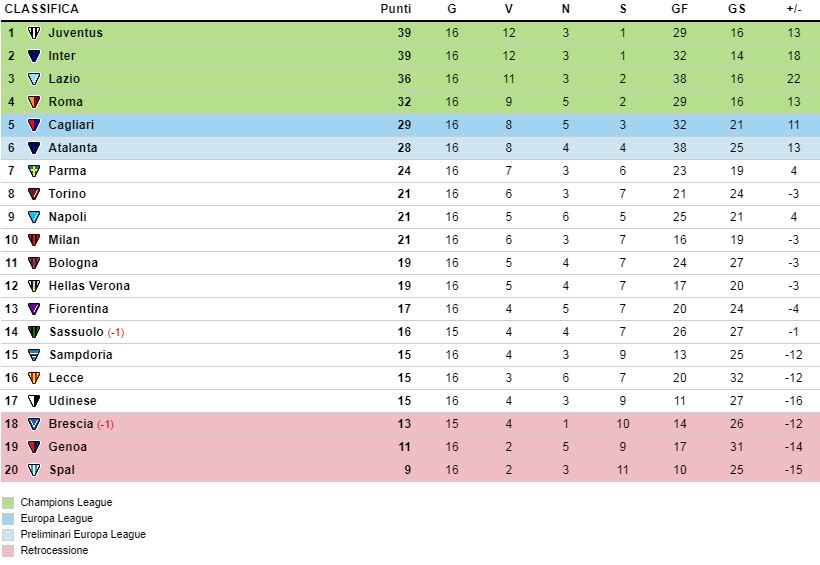This screenshot has height=565, width=820.
Task: Click the Roma team crest icon
Action: tap(34, 102)
